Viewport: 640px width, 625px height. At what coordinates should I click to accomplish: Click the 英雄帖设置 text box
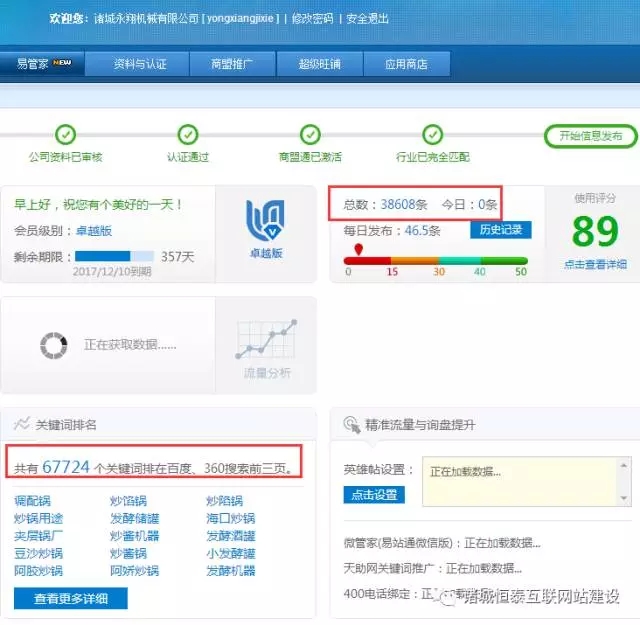pyautogui.click(x=519, y=481)
